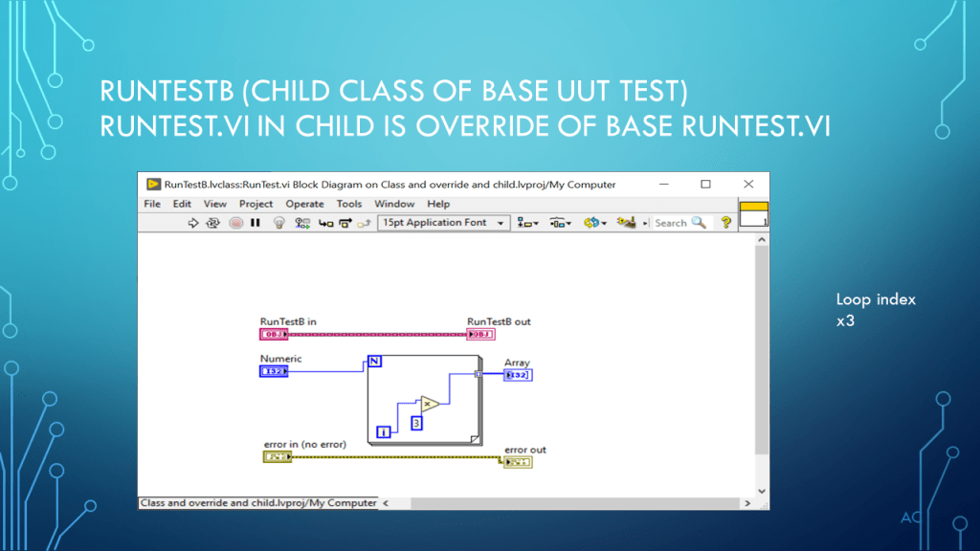The height and width of the screenshot is (551, 980).
Task: Click the Run arrow button
Action: (x=192, y=223)
